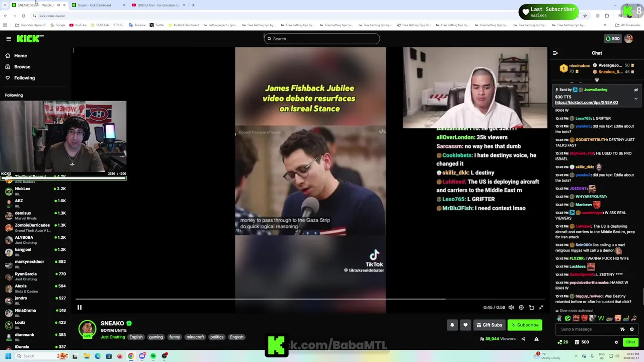Click the Search field at the top

(x=321, y=39)
